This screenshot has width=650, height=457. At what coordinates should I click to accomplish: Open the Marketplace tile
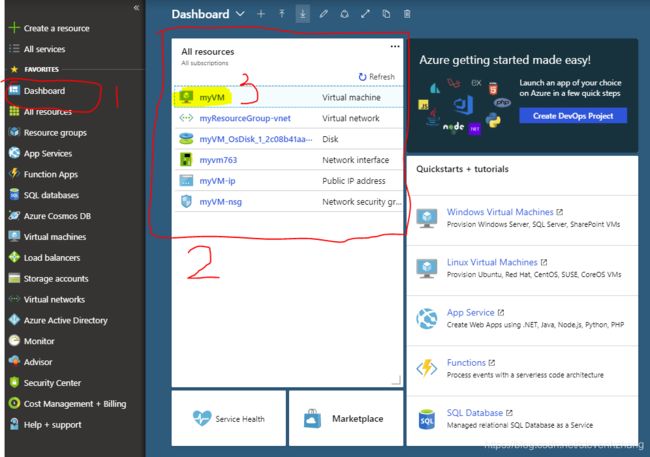pos(346,418)
